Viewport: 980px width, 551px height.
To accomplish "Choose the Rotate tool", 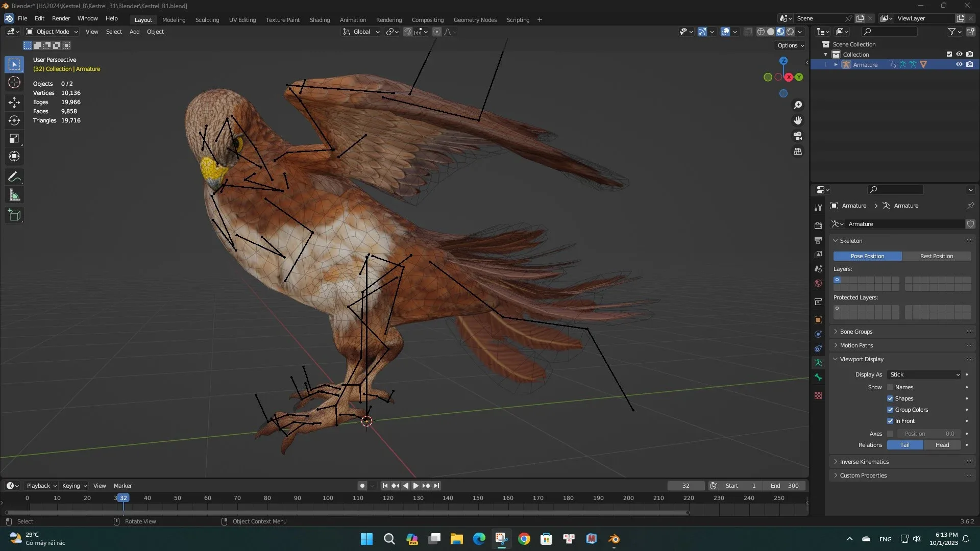I will click(14, 120).
